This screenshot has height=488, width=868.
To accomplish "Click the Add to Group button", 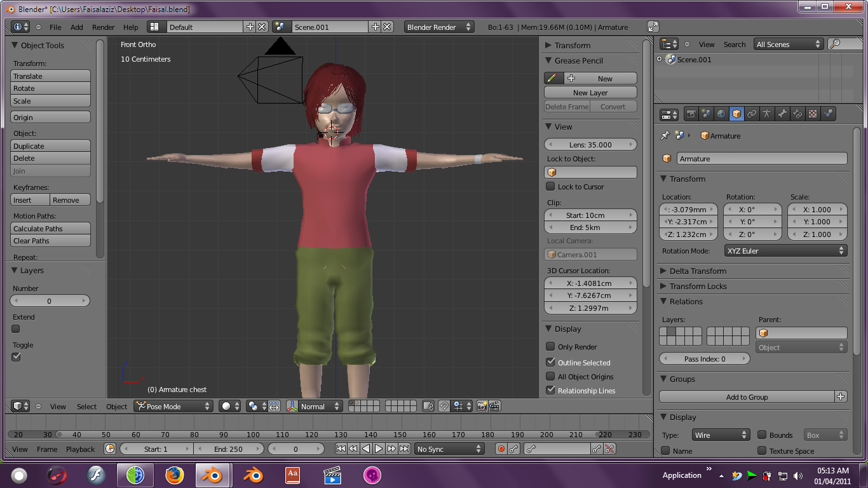I will pos(747,397).
